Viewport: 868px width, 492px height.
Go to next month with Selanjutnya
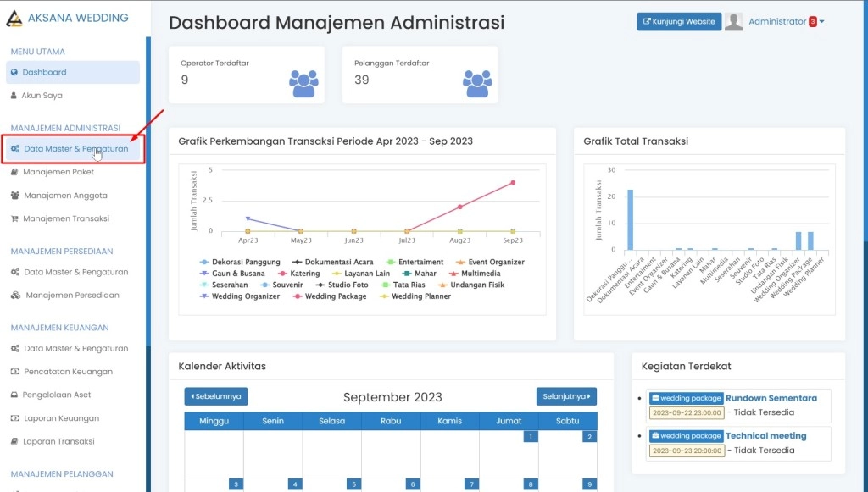coord(566,396)
